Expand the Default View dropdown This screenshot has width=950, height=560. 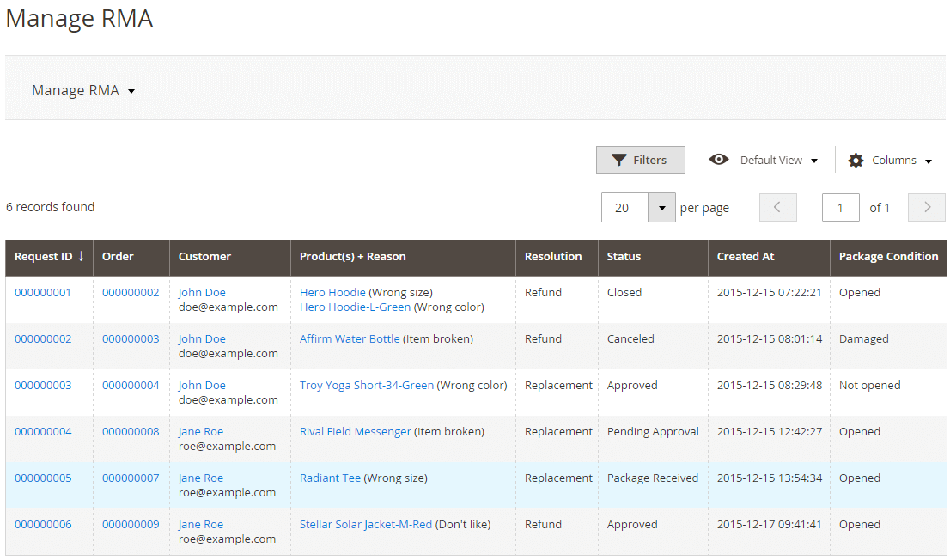click(814, 161)
